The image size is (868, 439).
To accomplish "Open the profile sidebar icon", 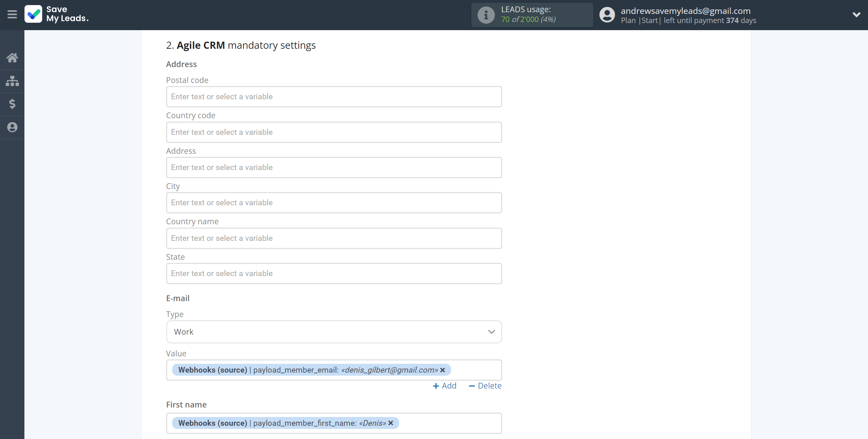I will [12, 127].
